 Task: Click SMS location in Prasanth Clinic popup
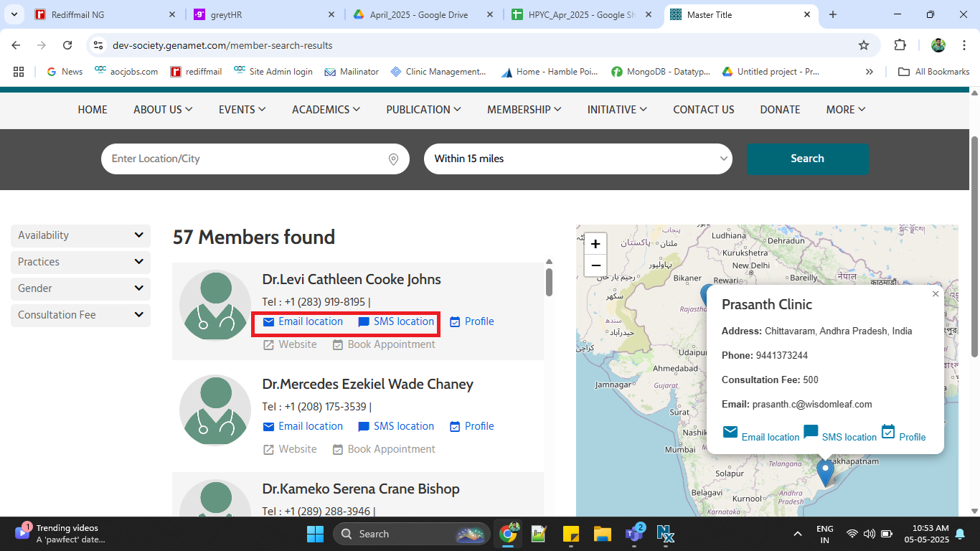coord(840,436)
